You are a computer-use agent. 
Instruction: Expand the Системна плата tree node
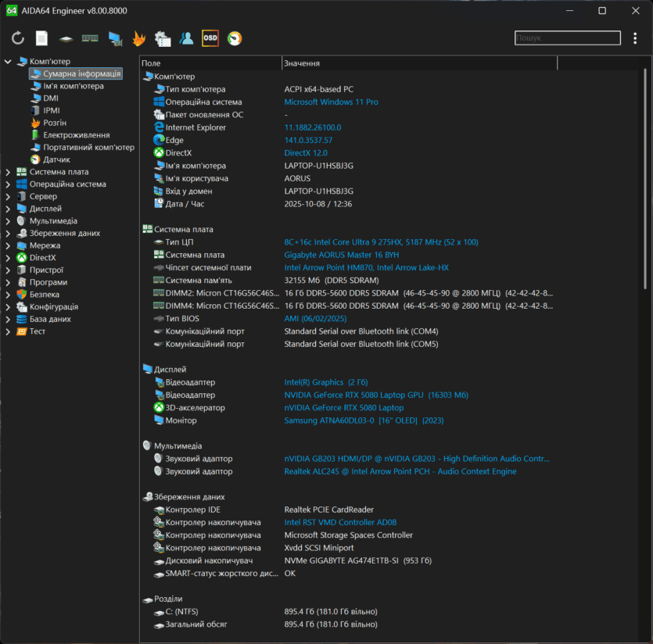click(x=8, y=172)
